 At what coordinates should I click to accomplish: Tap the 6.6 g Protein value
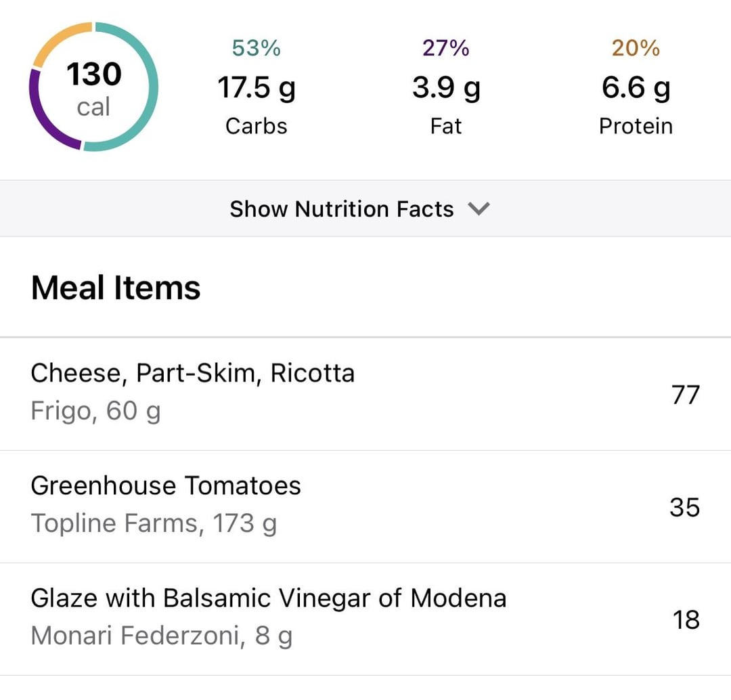tap(636, 88)
